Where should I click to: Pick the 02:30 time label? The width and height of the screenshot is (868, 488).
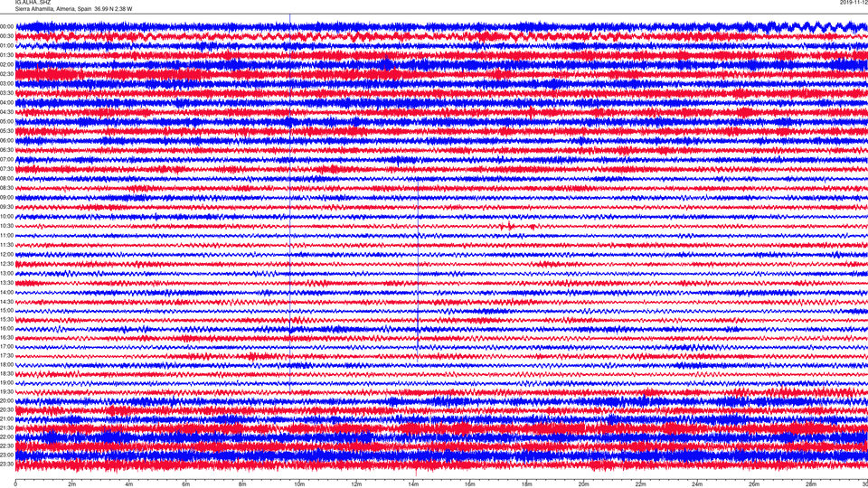pos(7,74)
